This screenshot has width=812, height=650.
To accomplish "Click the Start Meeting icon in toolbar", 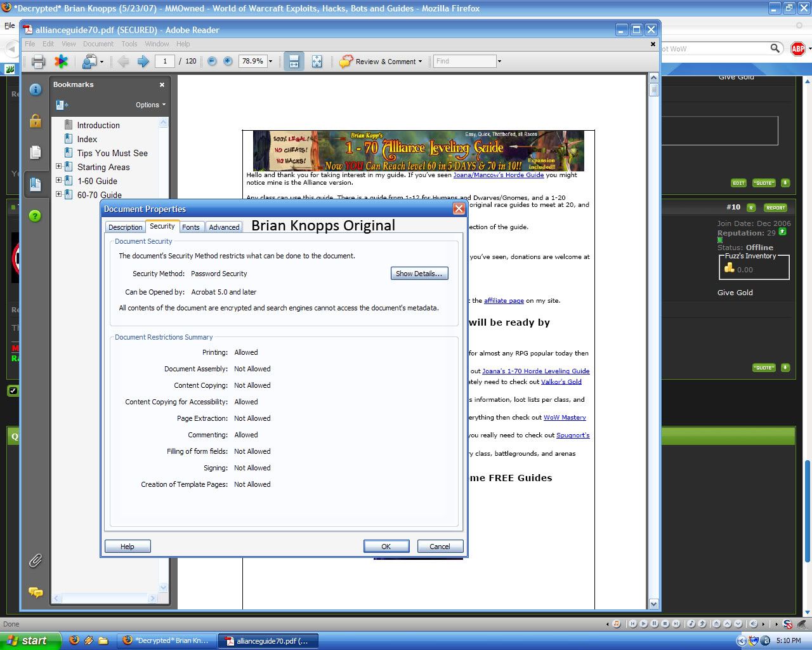I will pos(89,62).
